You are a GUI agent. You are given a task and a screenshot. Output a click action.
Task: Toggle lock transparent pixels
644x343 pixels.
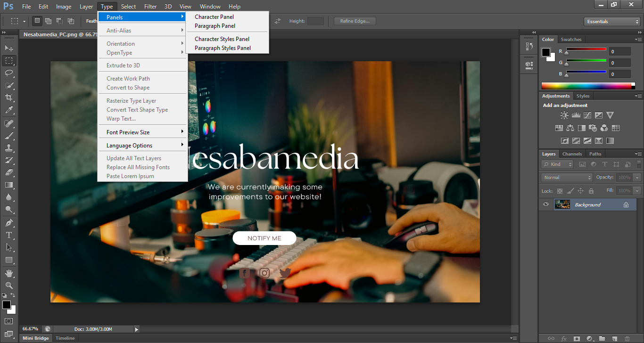point(560,191)
